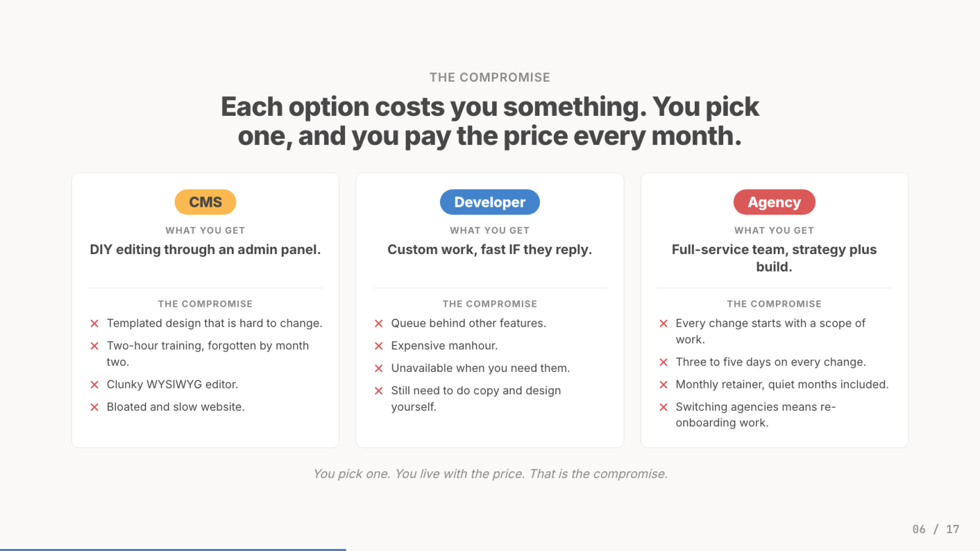The width and height of the screenshot is (980, 551).
Task: Click the X icon next to 'Clunky WYSIWYG editor'
Action: coord(94,385)
